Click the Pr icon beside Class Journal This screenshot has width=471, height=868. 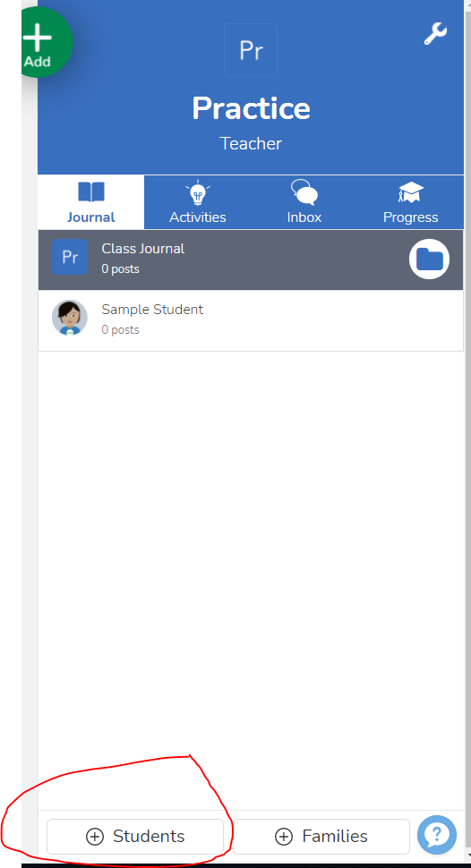(x=70, y=257)
